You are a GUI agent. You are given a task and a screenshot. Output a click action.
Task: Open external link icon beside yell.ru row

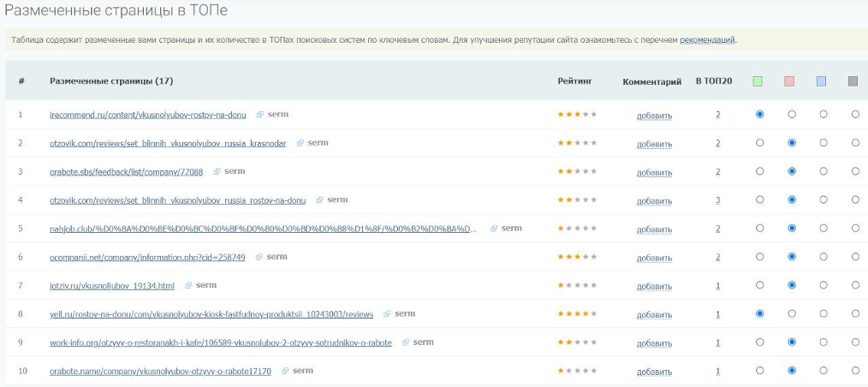387,314
